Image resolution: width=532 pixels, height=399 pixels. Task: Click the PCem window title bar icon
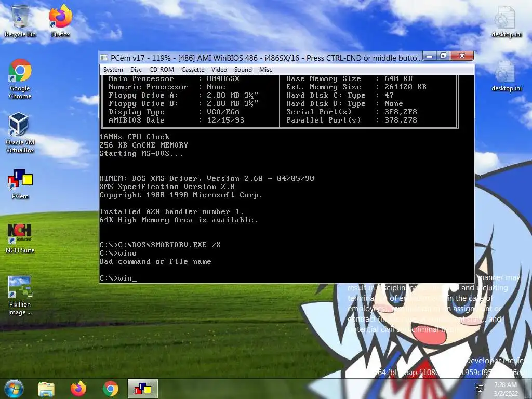pyautogui.click(x=104, y=58)
